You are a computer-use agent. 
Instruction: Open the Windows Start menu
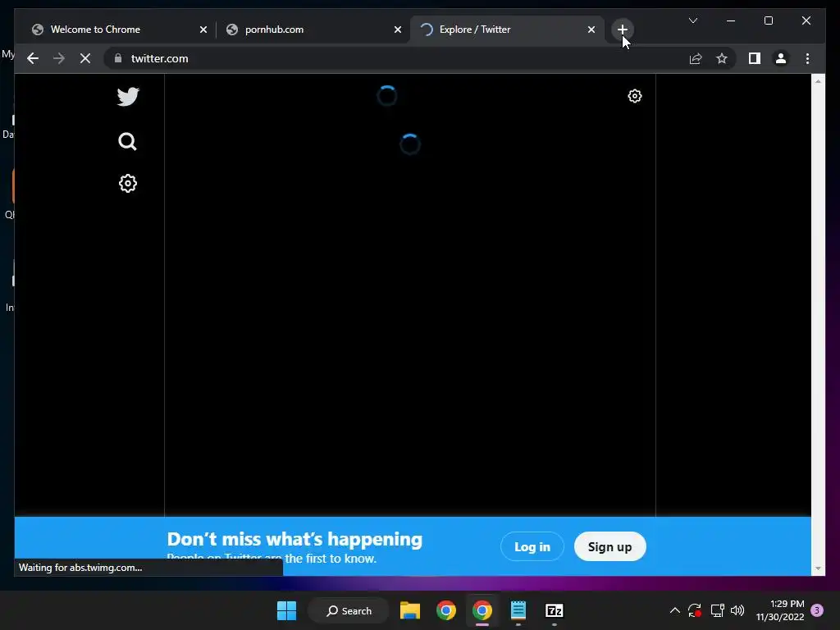286,610
